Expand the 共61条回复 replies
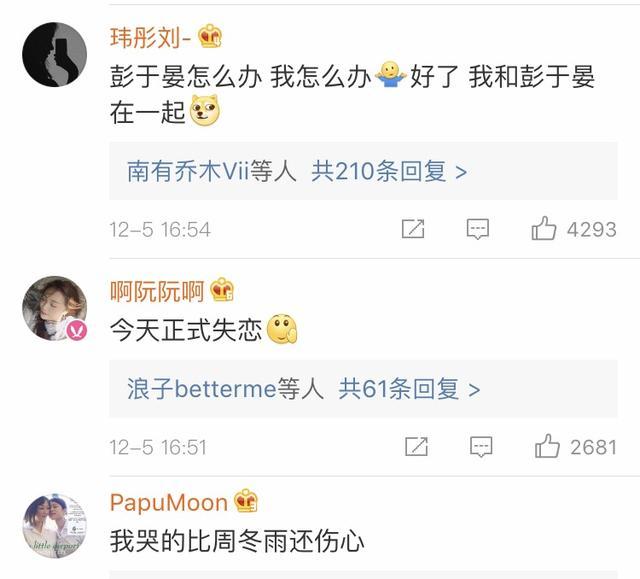The height and width of the screenshot is (579, 640). [x=409, y=388]
